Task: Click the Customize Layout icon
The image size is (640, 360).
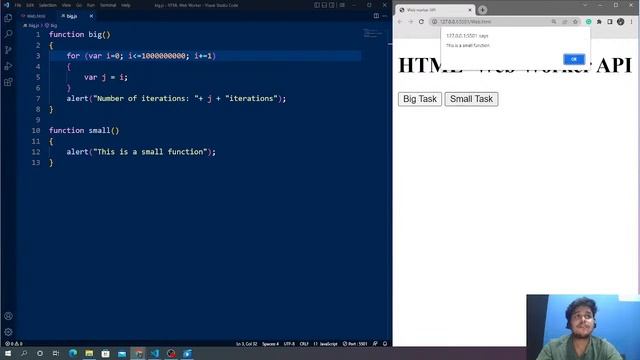Action: tap(342, 5)
